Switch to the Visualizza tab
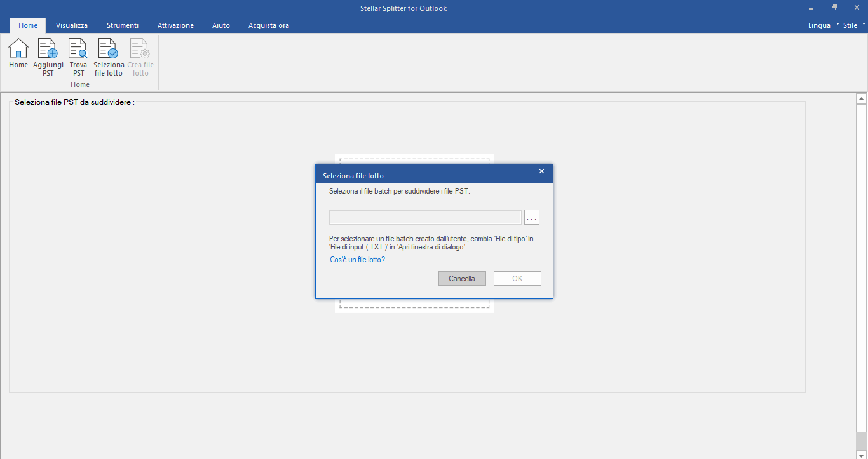Image resolution: width=868 pixels, height=459 pixels. pos(72,25)
